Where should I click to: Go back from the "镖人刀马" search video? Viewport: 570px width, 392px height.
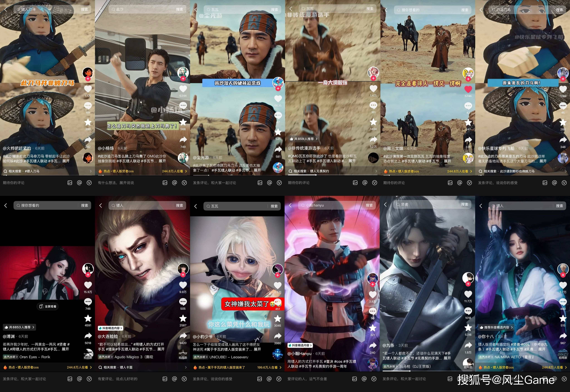(6, 9)
